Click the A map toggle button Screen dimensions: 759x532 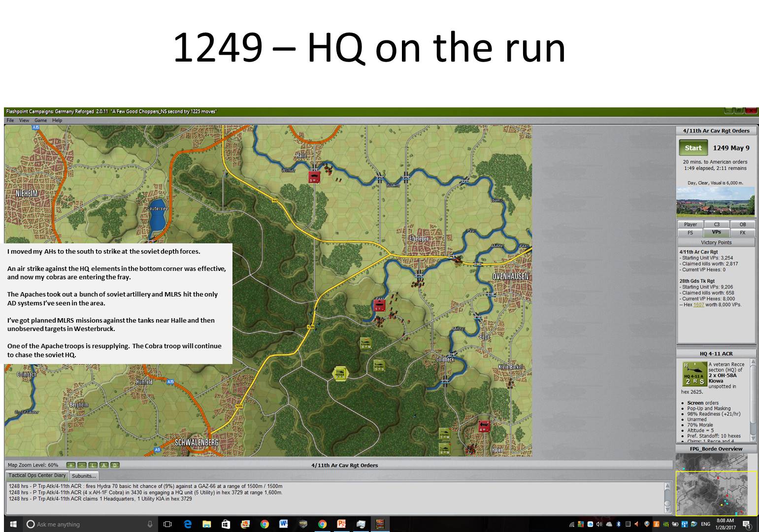point(103,465)
